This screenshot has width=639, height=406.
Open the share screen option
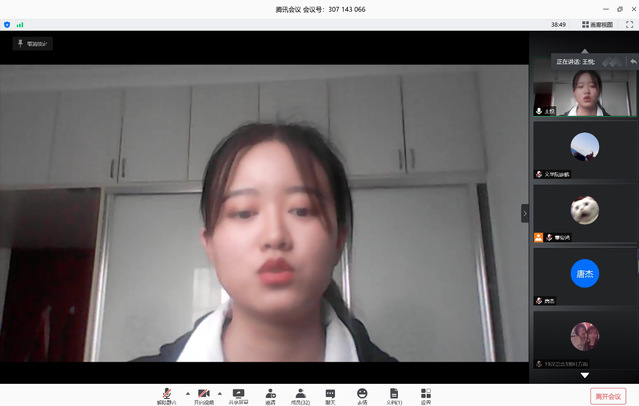[238, 395]
